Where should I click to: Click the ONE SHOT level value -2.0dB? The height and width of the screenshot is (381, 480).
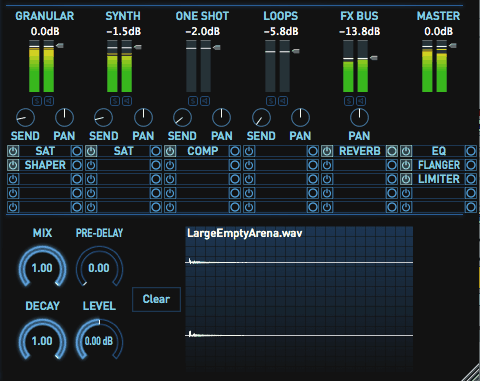point(203,32)
